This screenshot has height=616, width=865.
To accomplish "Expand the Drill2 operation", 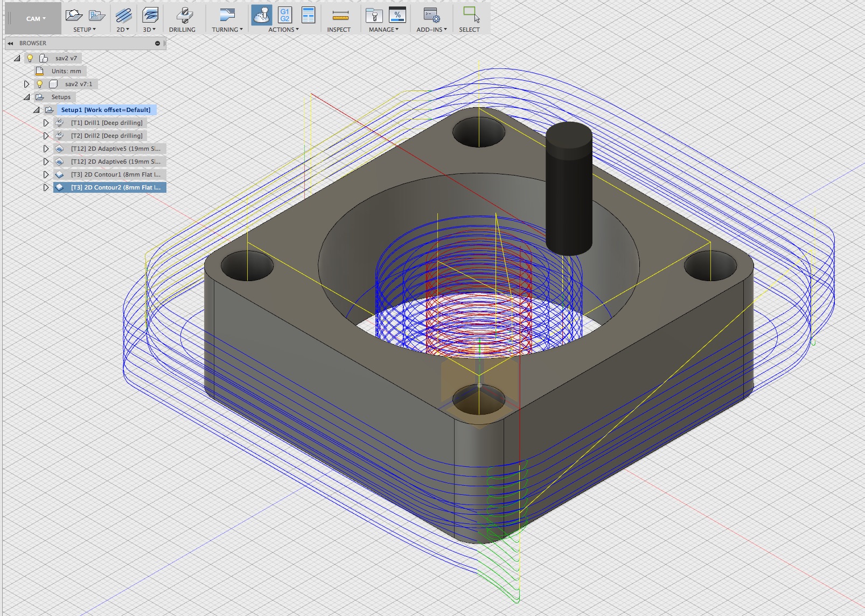I will [46, 136].
